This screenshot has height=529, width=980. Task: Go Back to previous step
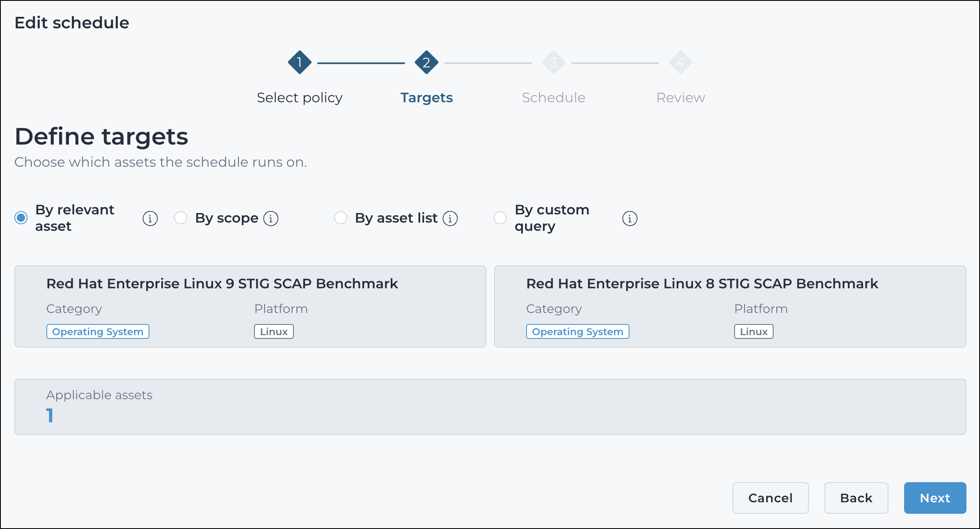(x=856, y=498)
